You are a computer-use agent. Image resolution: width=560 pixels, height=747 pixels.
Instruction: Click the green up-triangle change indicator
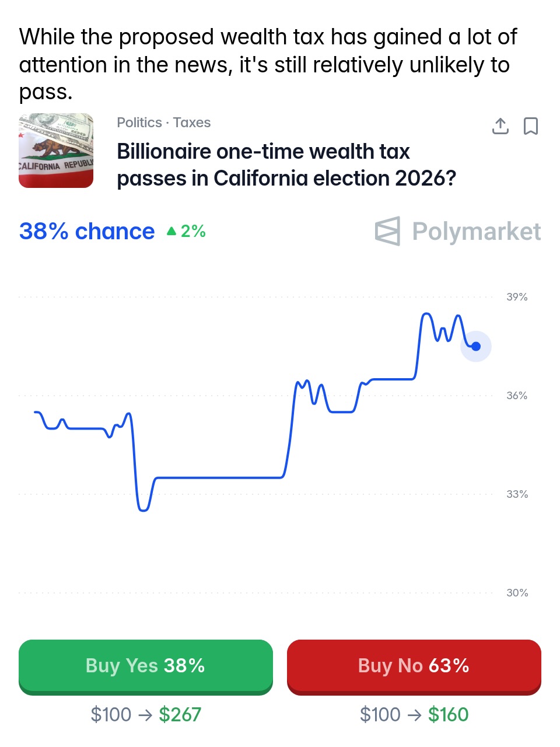pos(171,231)
